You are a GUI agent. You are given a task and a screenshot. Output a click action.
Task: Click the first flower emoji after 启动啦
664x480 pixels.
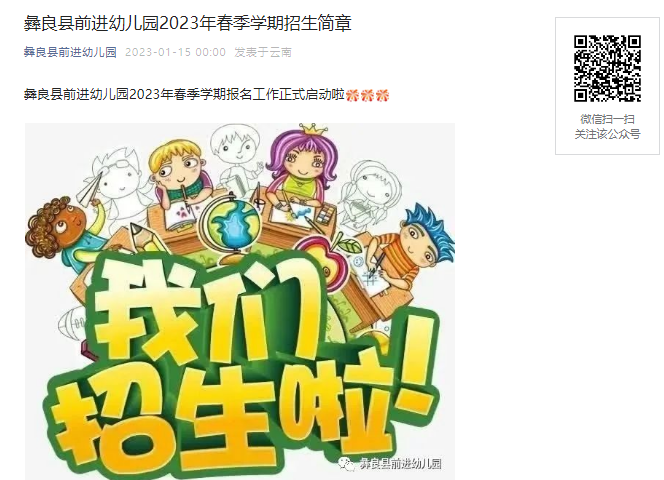click(352, 96)
